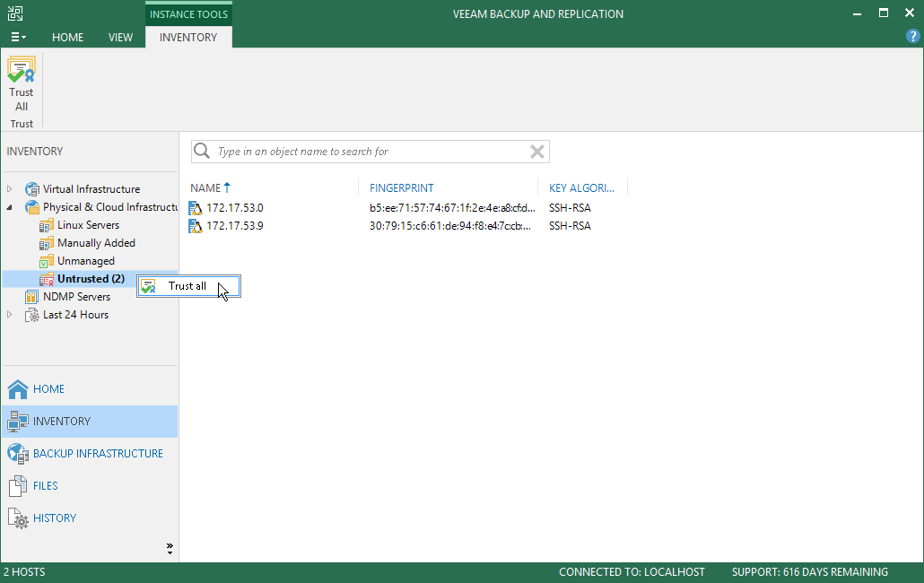Select Virtual Infrastructure in the tree
Screen dimensions: 924x583
(92, 189)
